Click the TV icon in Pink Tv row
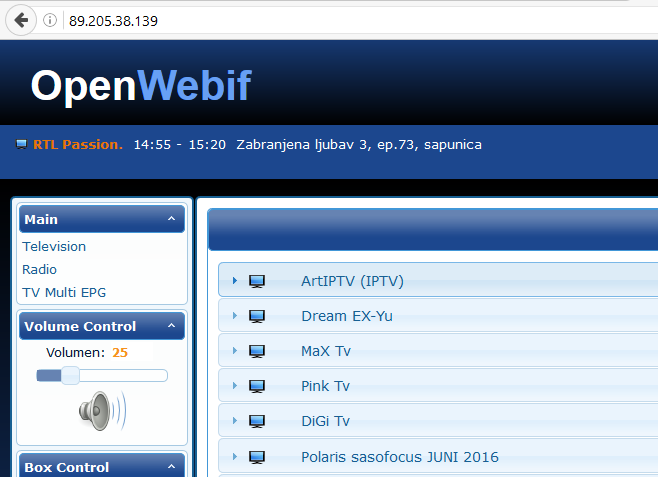 (257, 386)
